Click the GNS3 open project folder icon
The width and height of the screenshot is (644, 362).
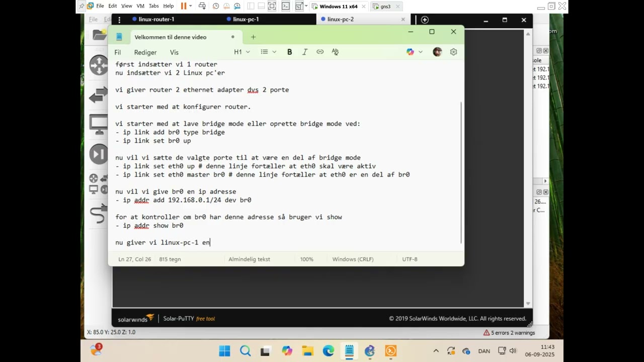[100, 35]
